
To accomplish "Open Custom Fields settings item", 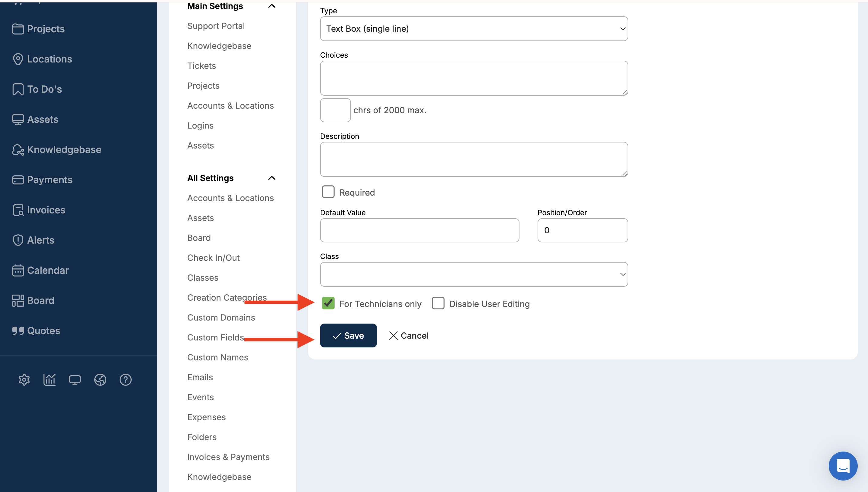I will (x=215, y=337).
